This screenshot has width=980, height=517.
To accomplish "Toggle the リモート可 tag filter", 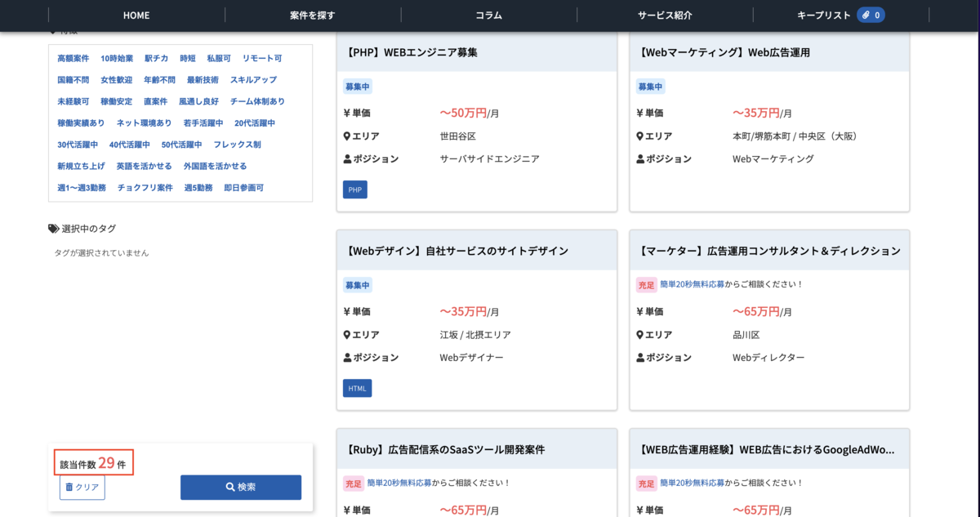I will coord(262,59).
